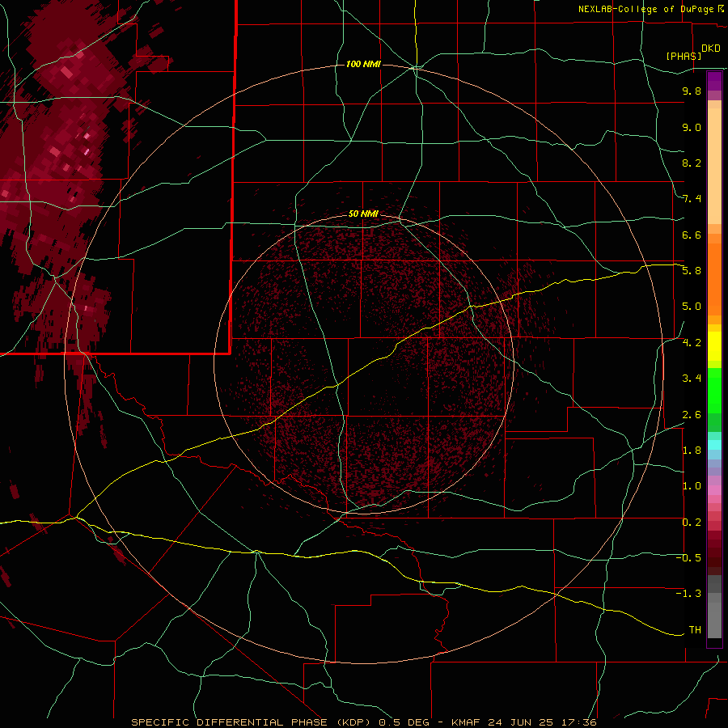Click the DKD product code label
The image size is (728, 728).
pyautogui.click(x=711, y=49)
